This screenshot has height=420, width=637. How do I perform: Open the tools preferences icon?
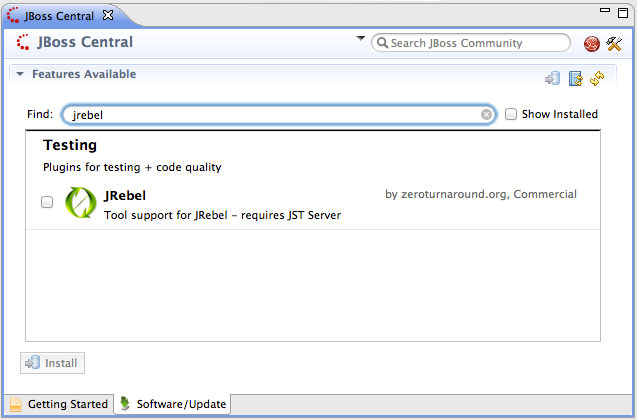pos(614,43)
